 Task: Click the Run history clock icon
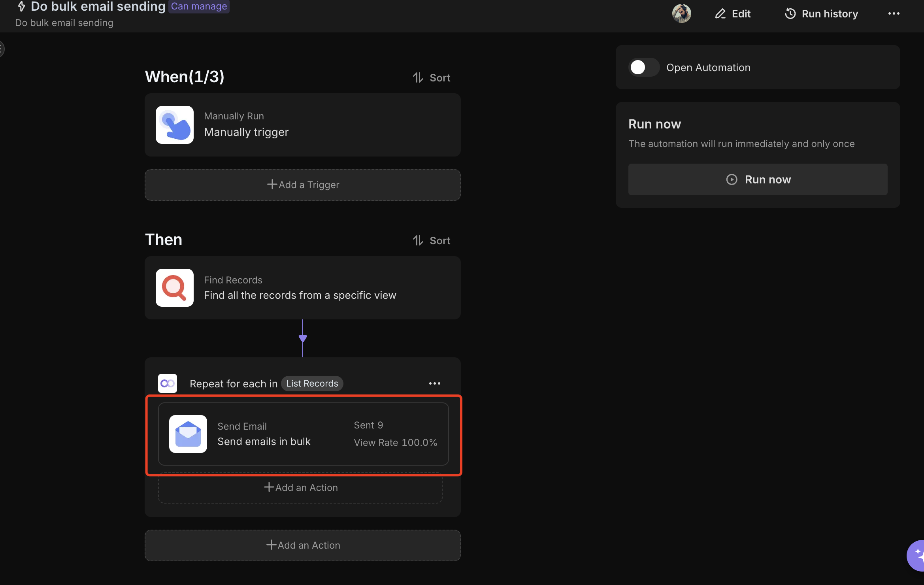[x=789, y=13]
